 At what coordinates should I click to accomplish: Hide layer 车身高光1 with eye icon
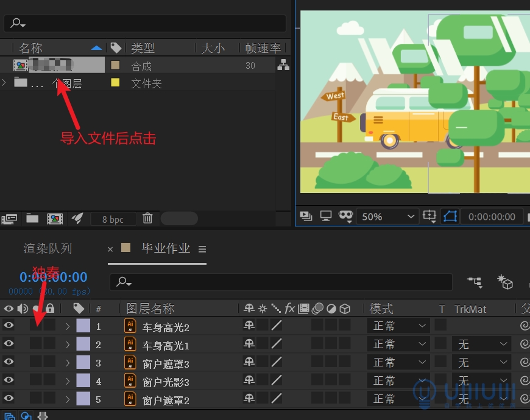pos(9,343)
